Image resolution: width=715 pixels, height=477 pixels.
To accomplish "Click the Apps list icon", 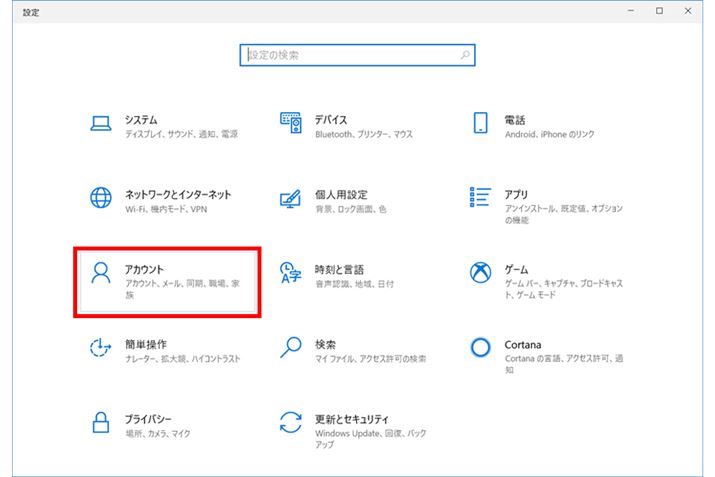I will pyautogui.click(x=480, y=199).
